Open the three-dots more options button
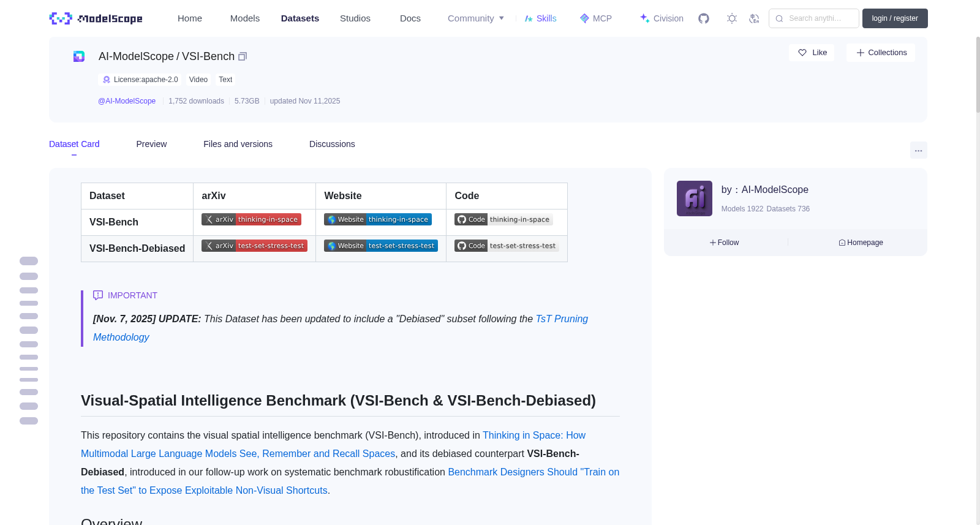980x525 pixels. pos(918,150)
